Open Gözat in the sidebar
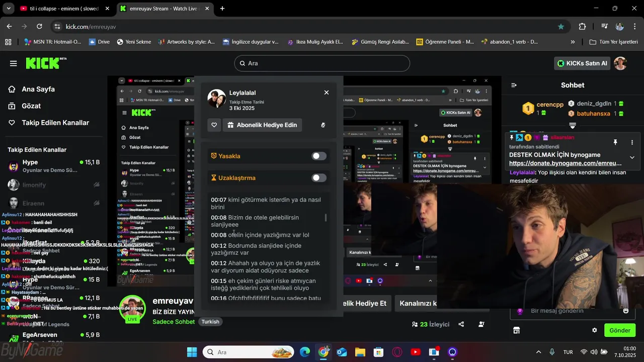The height and width of the screenshot is (362, 644). [x=31, y=106]
